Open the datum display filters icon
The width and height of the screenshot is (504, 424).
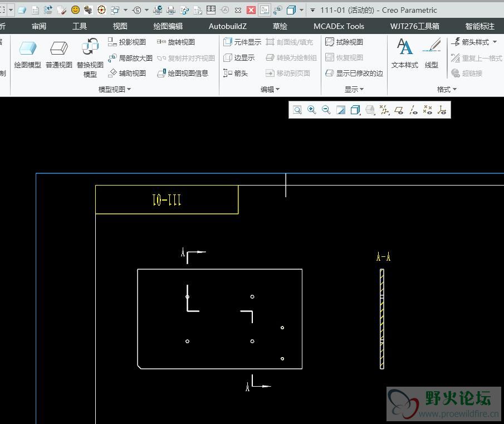(384, 110)
